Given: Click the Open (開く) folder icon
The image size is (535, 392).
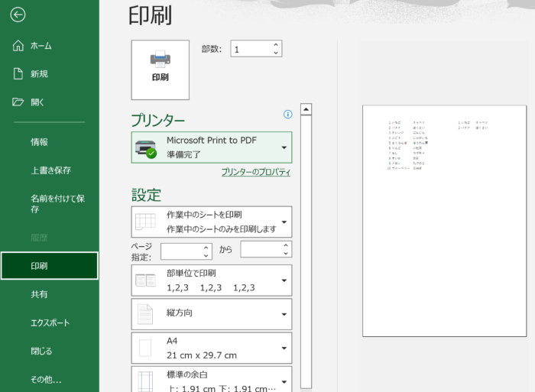Looking at the screenshot, I should [18, 102].
